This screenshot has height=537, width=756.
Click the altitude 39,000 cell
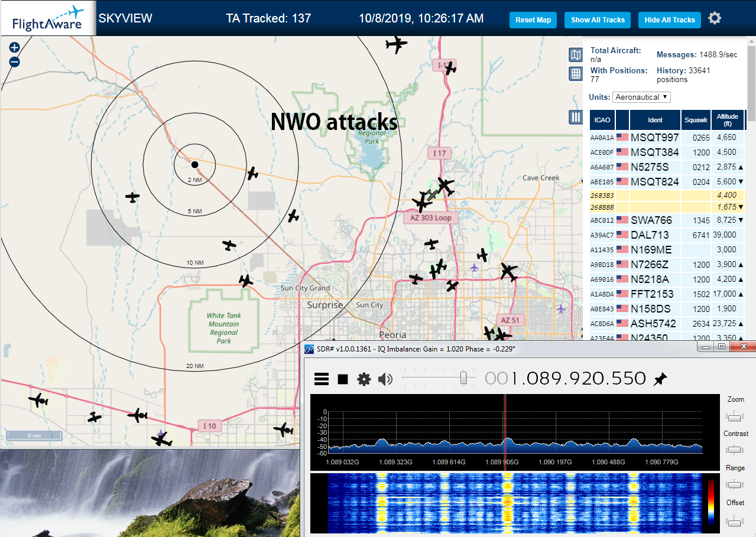[728, 235]
